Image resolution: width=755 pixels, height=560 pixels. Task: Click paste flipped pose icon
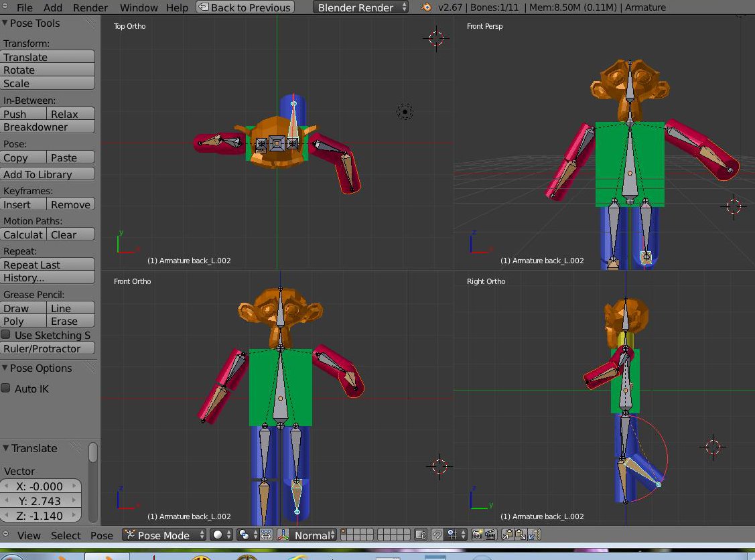tap(534, 535)
